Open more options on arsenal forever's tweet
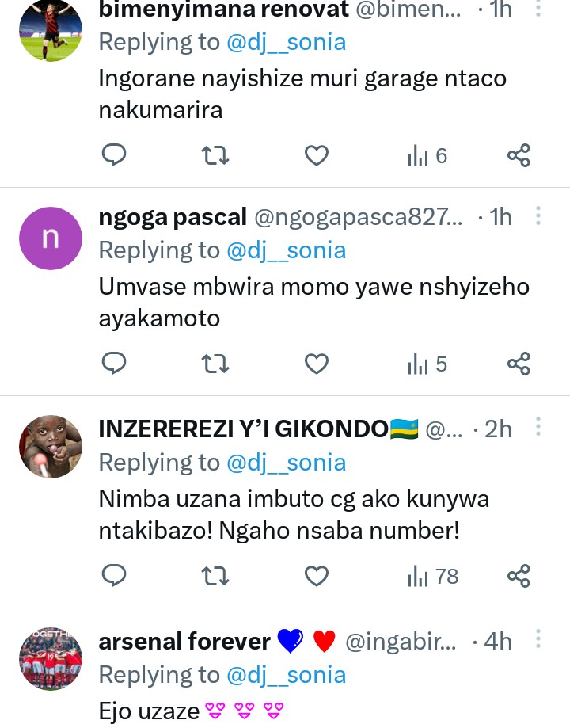Image resolution: width=570 pixels, height=728 pixels. coord(538,640)
